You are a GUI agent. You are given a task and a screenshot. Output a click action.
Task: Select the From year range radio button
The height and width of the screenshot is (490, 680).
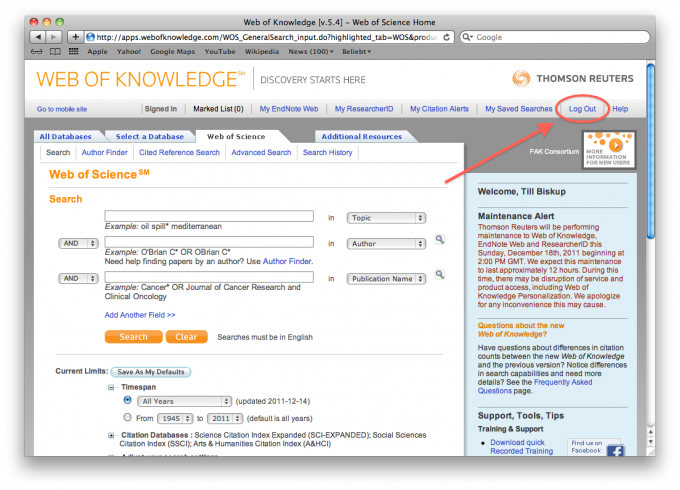tap(127, 417)
